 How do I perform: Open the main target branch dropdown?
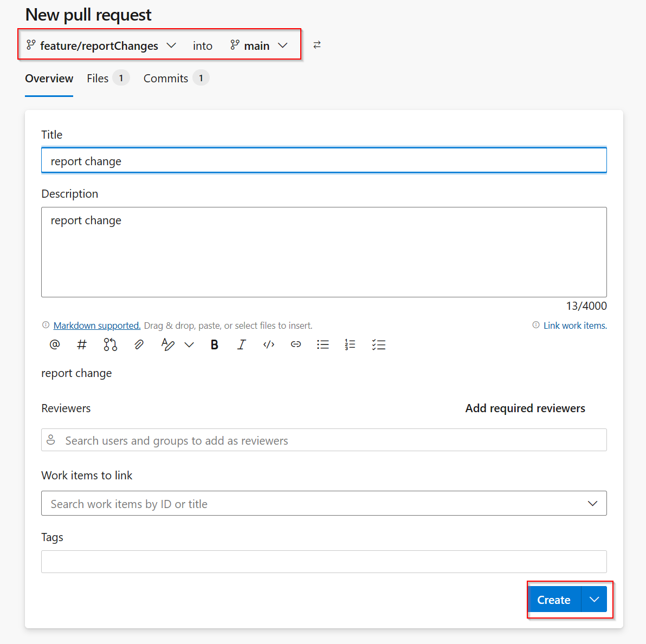pos(282,45)
